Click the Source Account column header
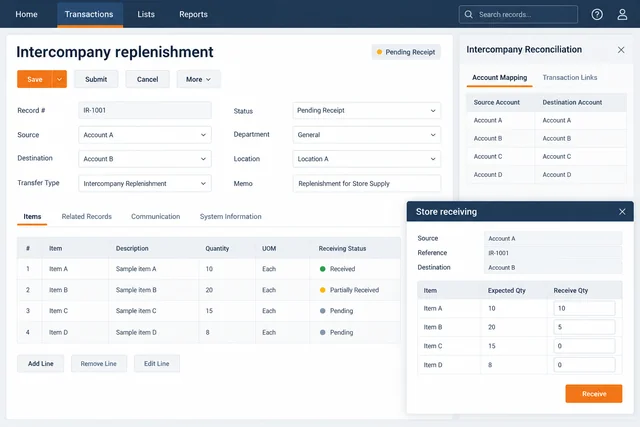Image resolution: width=640 pixels, height=427 pixels. (497, 102)
